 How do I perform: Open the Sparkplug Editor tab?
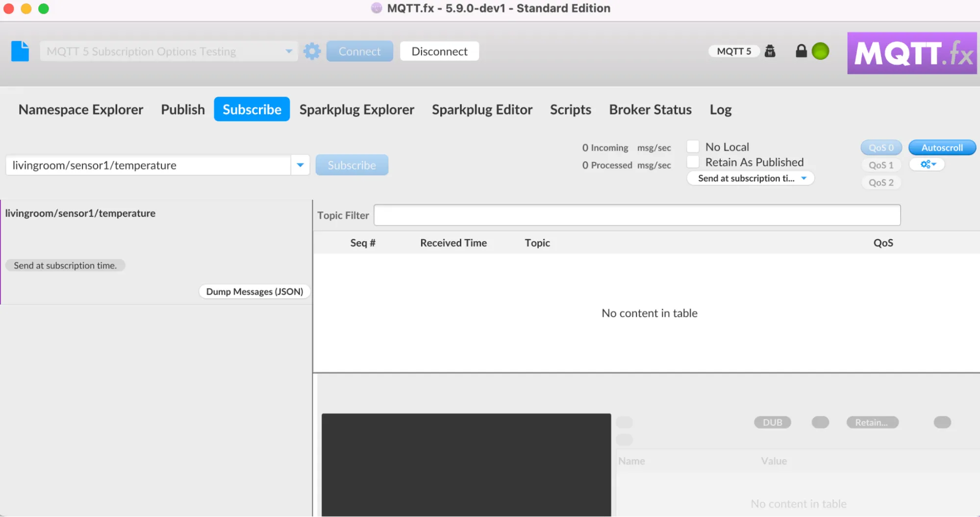pos(482,109)
